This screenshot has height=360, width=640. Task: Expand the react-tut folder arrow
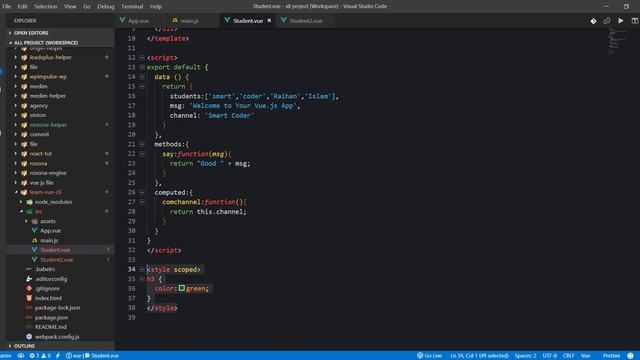16,154
